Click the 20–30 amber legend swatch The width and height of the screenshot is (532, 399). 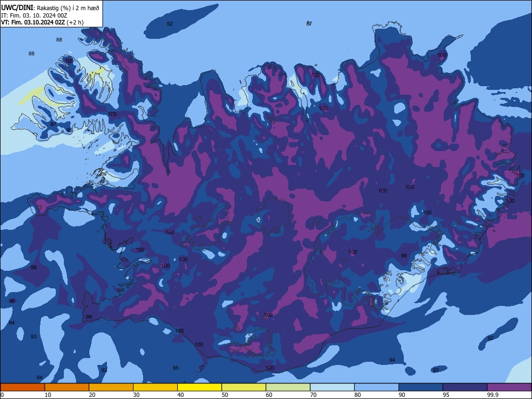[111, 387]
